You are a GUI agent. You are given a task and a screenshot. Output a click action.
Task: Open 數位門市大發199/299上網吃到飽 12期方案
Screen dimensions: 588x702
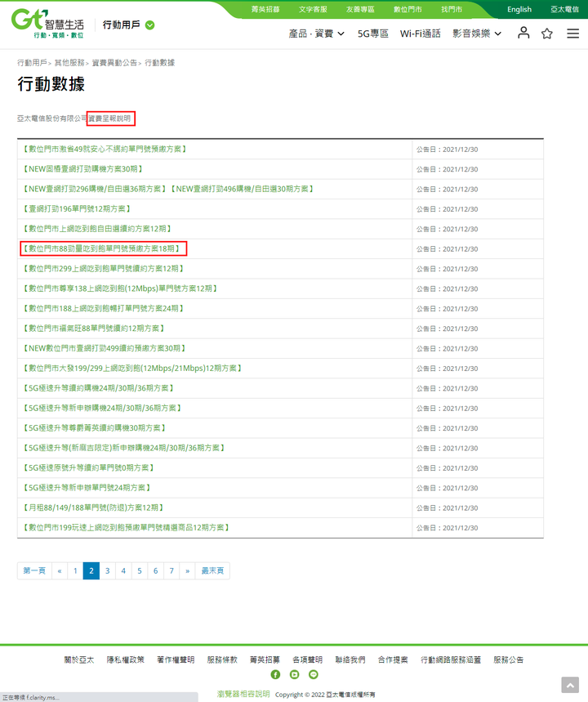coord(132,369)
